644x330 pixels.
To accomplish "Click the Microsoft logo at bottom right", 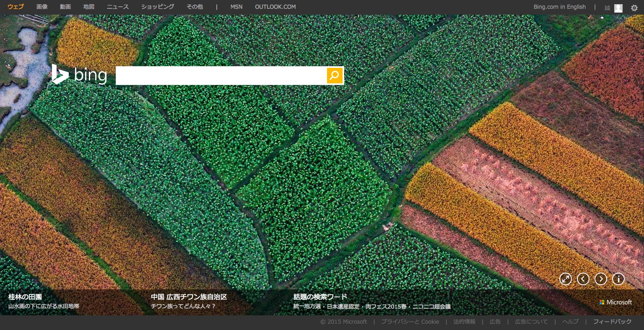I will 615,302.
